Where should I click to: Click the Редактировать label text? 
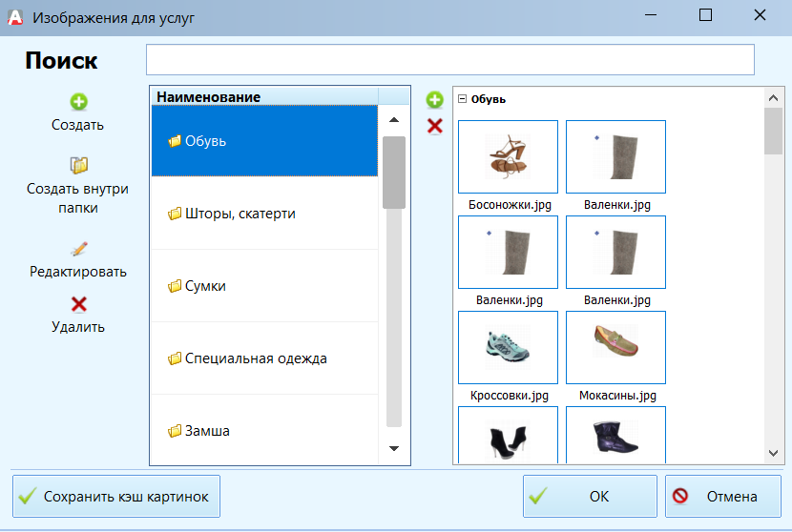pos(78,272)
